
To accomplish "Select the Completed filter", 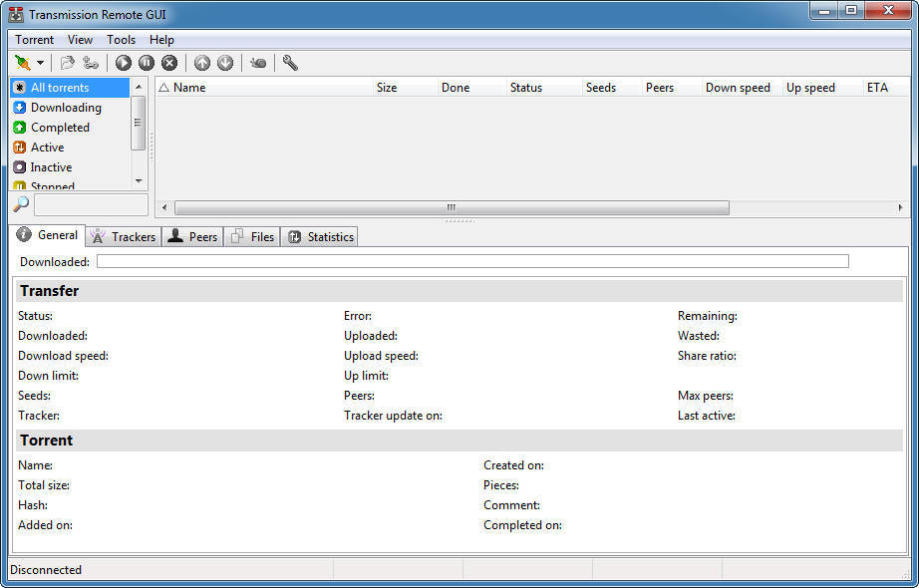I will pyautogui.click(x=58, y=127).
